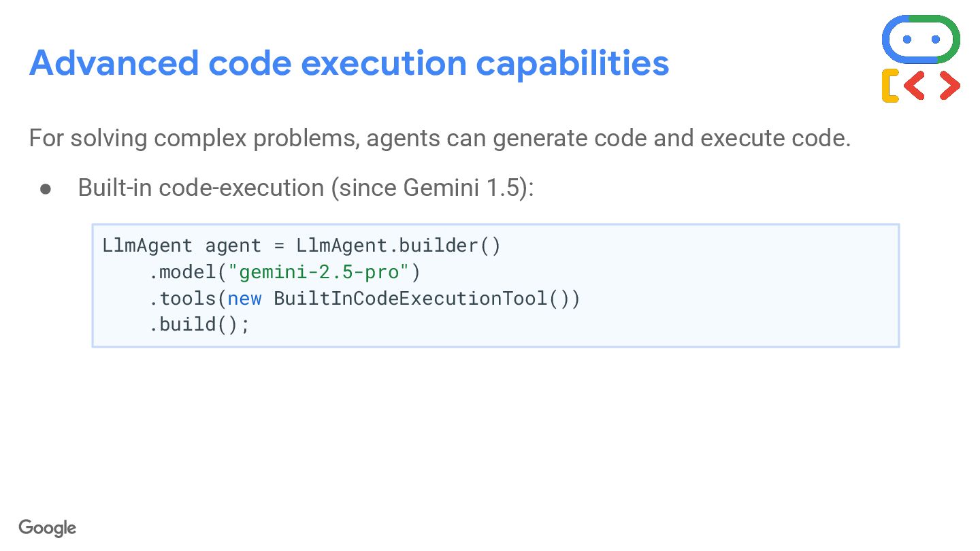This screenshot has height=551, width=980.
Task: Click the "Built-in code-execution" bullet text
Action: [x=201, y=187]
